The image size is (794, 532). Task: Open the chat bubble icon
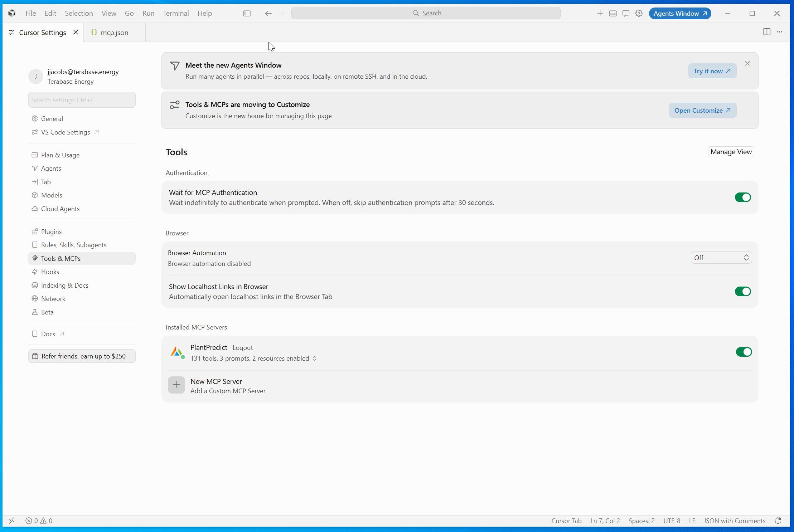[x=626, y=13]
